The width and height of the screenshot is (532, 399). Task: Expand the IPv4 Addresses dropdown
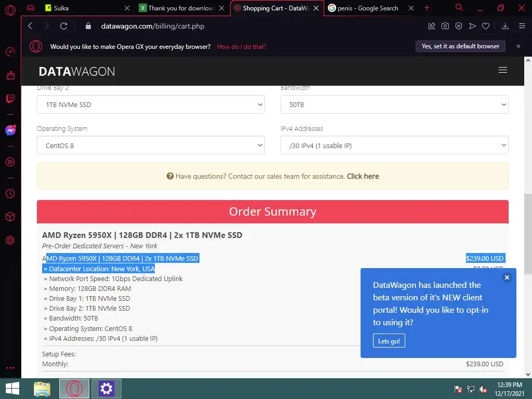(394, 145)
